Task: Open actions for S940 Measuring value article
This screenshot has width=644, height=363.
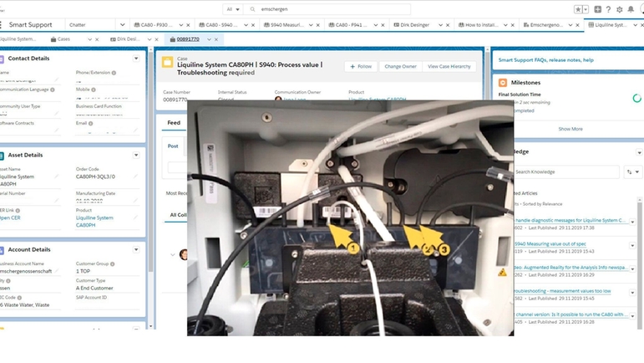Action: (632, 245)
